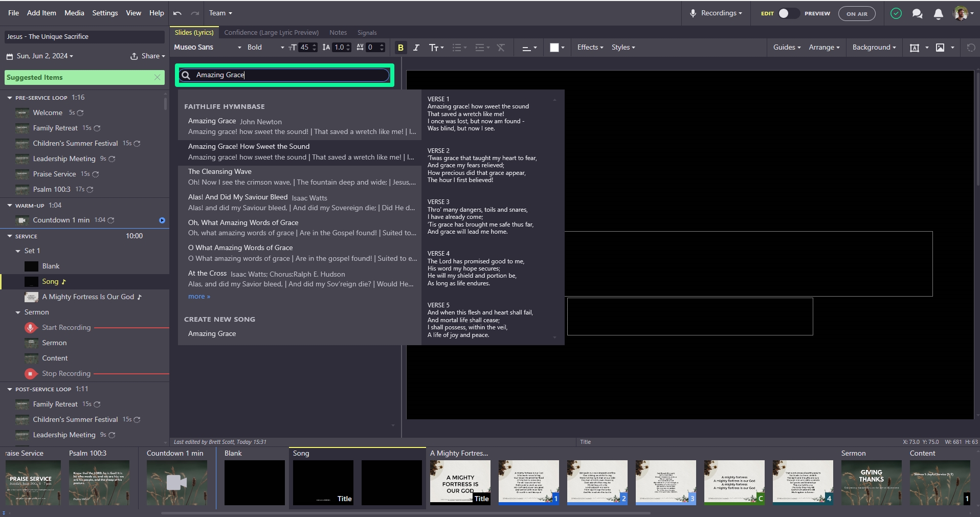Click the ON AIR button
The height and width of the screenshot is (517, 980).
click(856, 14)
